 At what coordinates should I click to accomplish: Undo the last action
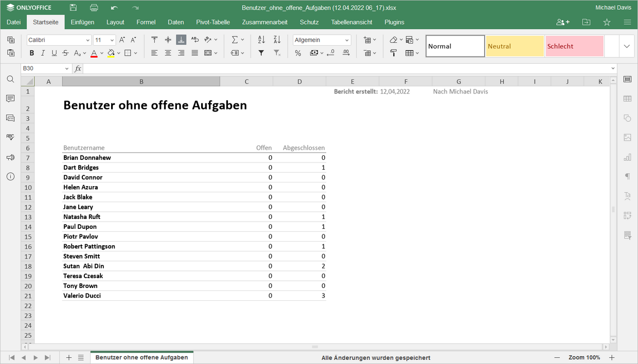pyautogui.click(x=114, y=8)
